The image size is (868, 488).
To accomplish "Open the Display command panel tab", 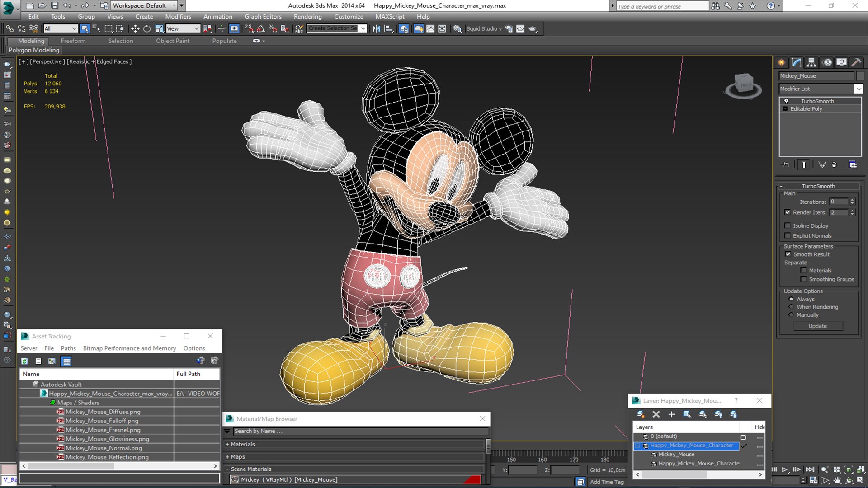I will [841, 62].
